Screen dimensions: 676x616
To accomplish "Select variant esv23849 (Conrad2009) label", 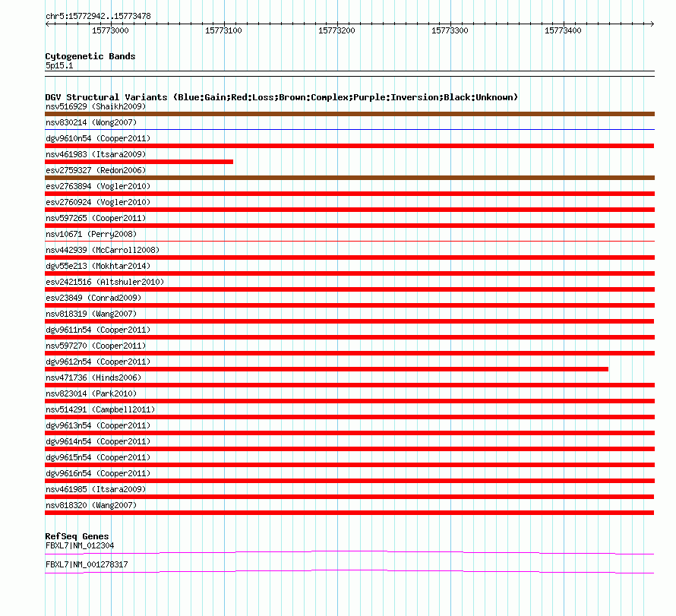I will tap(93, 298).
